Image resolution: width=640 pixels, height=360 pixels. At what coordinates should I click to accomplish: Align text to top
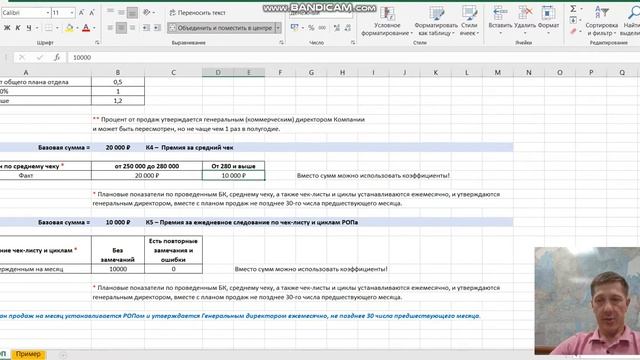click(110, 12)
